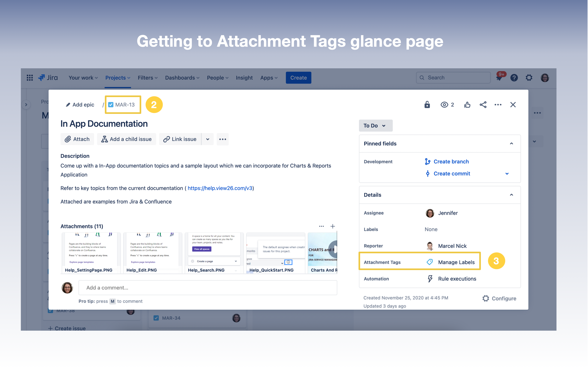Open the To Do status dropdown
Image resolution: width=588 pixels, height=369 pixels.
[x=375, y=126]
